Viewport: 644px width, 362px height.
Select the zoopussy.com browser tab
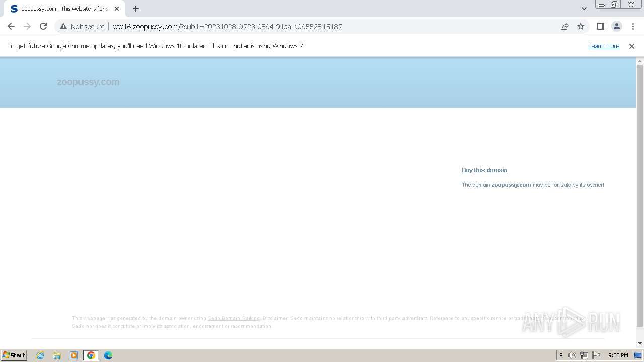click(64, 9)
